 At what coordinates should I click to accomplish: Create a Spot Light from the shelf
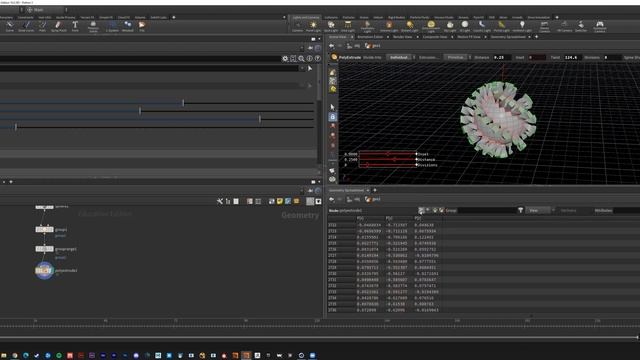tap(331, 27)
